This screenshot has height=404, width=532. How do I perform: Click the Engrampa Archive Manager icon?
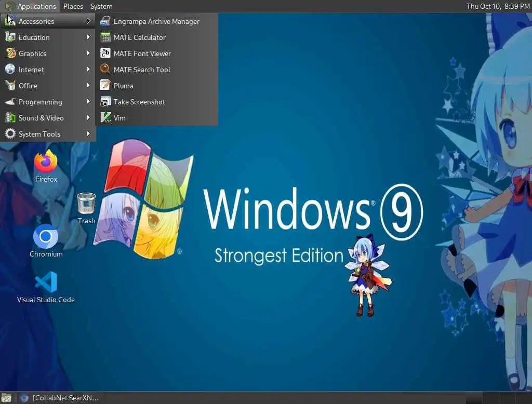(105, 21)
